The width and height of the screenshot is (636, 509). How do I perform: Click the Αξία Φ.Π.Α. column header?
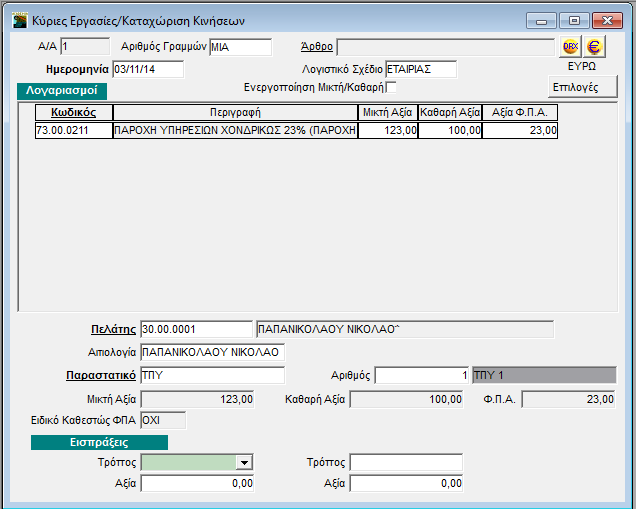(520, 112)
